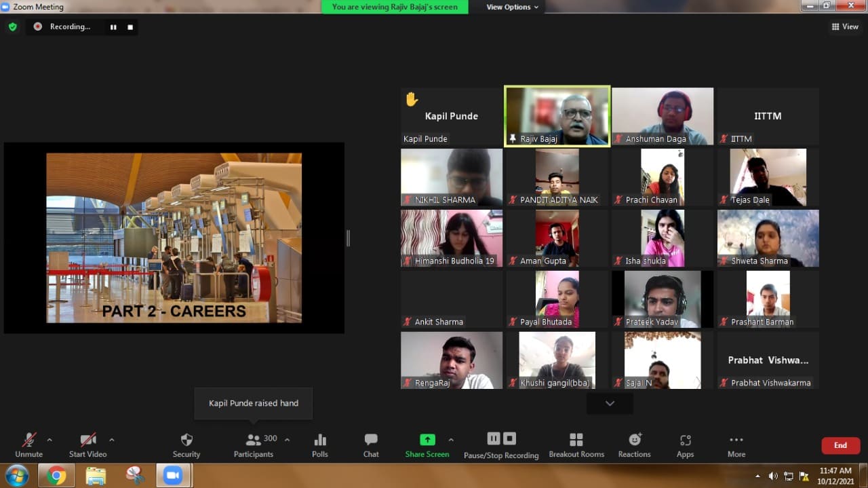Open audio options arrow beside Unmute
Viewport: 868px width, 488px height.
click(x=50, y=440)
